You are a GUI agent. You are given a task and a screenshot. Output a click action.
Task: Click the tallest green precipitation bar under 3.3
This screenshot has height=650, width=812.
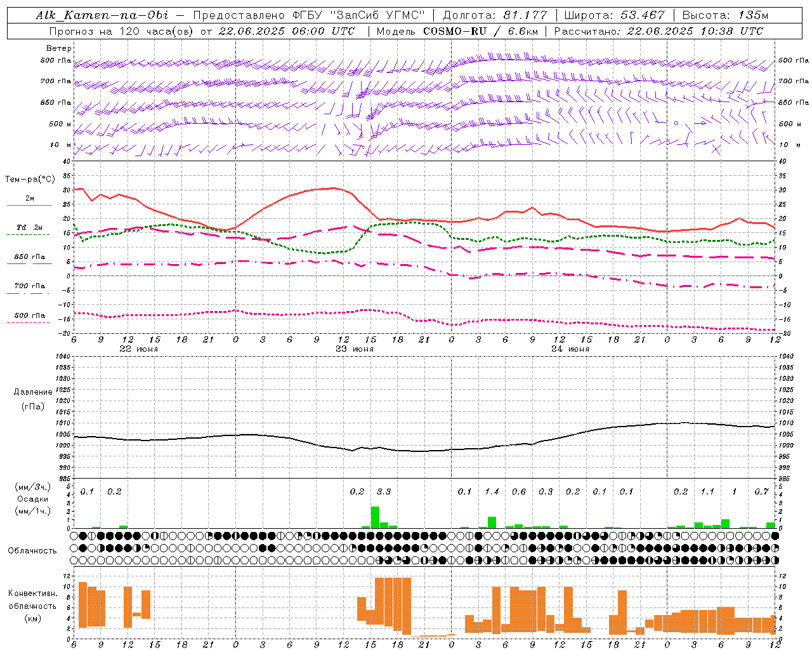[x=375, y=517]
